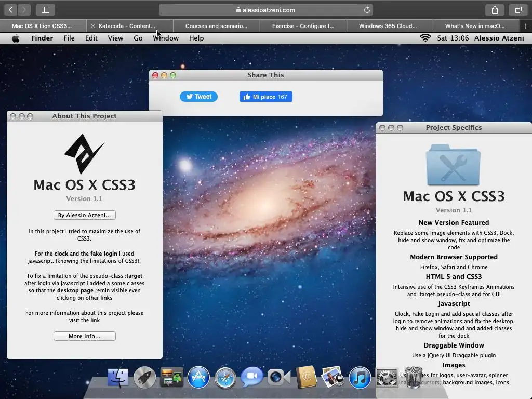Open the camera app next to FaceTime
Image resolution: width=532 pixels, height=399 pixels.
click(x=279, y=377)
